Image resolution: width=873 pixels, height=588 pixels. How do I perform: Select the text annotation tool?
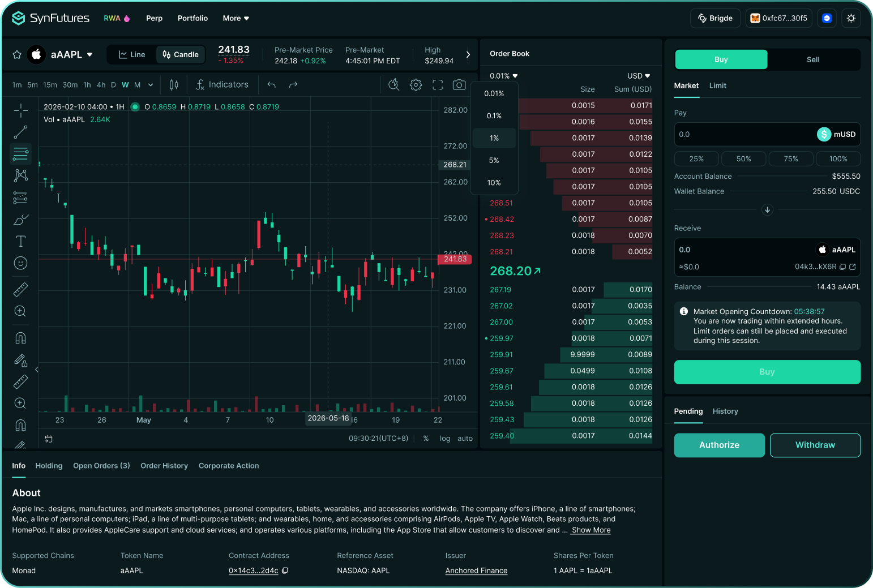[x=20, y=241]
